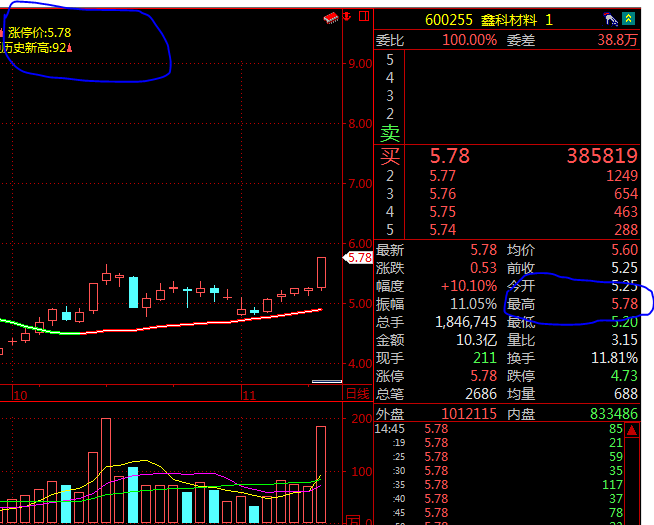Click the 卖 sell order label
Screen dimensions: 654x525
point(389,132)
